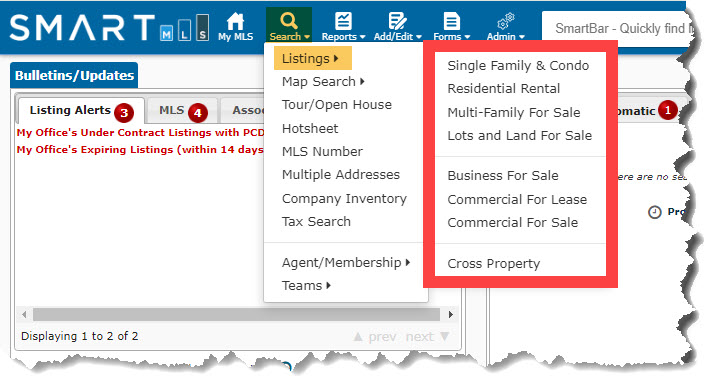Select Commercial For Sale

click(512, 223)
